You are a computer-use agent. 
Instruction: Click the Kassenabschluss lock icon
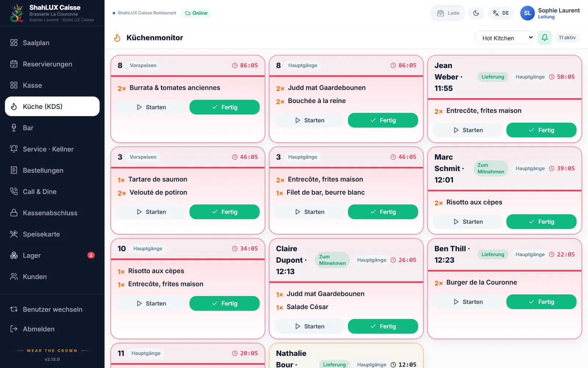tap(14, 213)
